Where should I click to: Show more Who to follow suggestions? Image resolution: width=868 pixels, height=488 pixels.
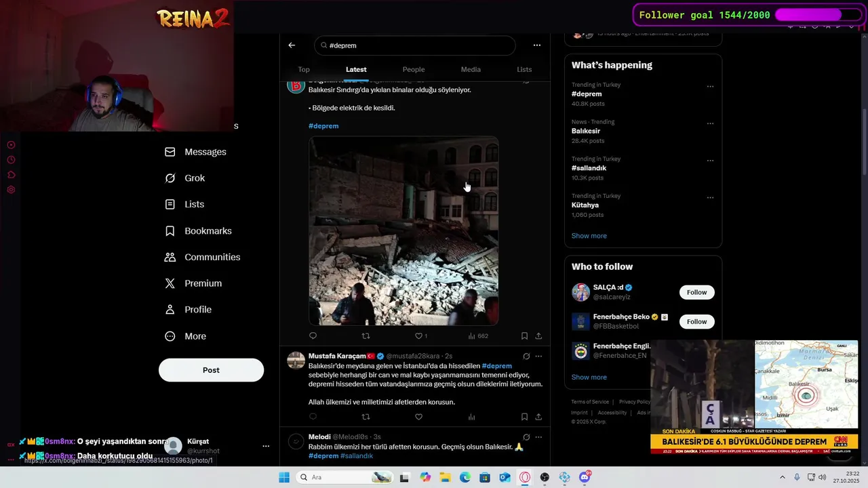click(x=589, y=377)
